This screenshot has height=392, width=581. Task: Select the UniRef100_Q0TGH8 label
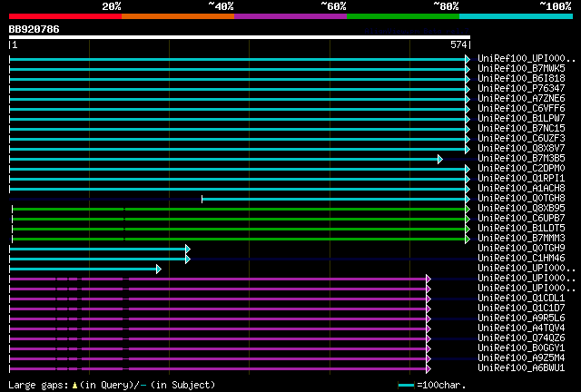(x=521, y=199)
